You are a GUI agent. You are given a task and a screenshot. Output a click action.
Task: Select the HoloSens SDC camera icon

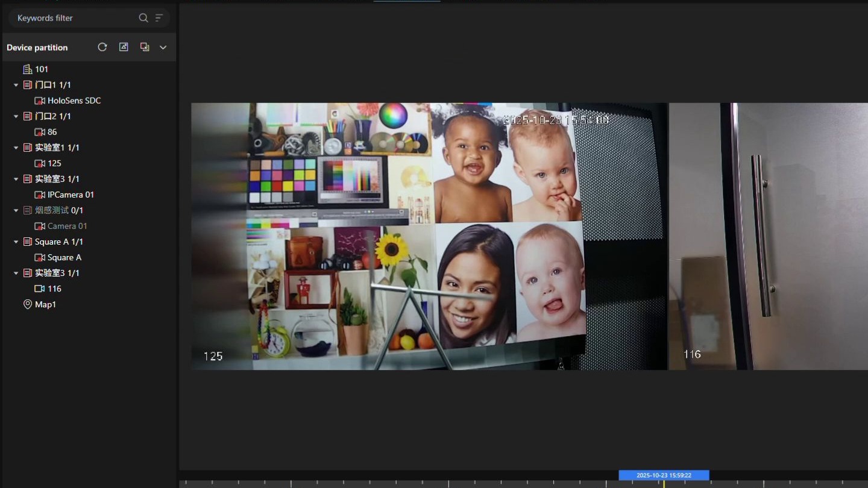[40, 101]
